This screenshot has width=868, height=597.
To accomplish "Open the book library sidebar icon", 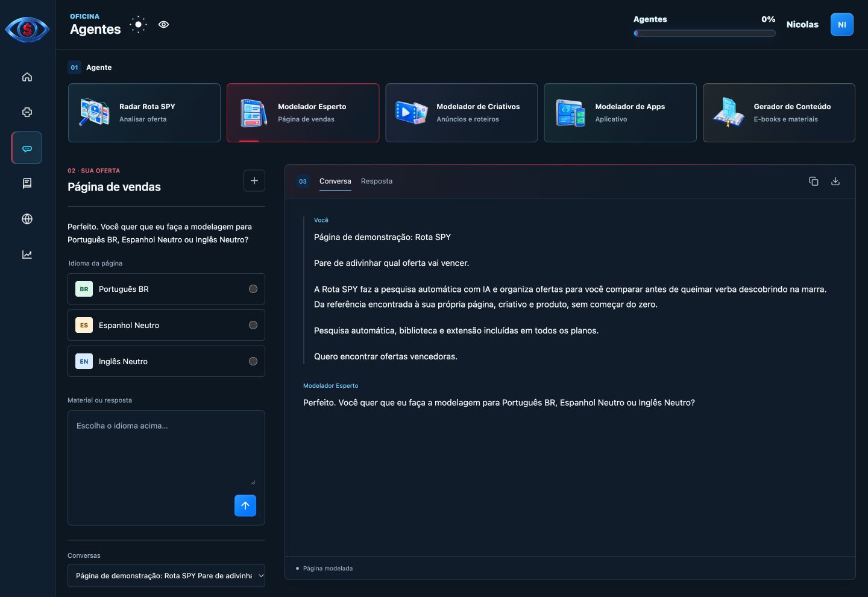I will pyautogui.click(x=27, y=183).
